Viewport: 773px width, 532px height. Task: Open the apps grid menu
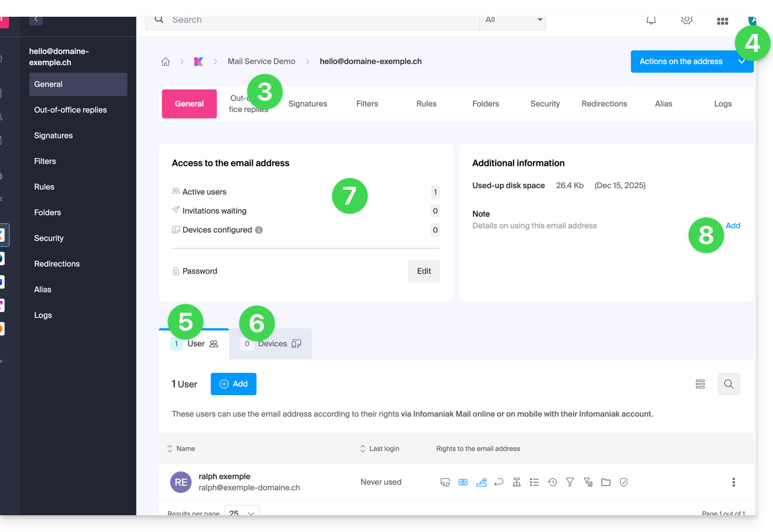pos(722,21)
